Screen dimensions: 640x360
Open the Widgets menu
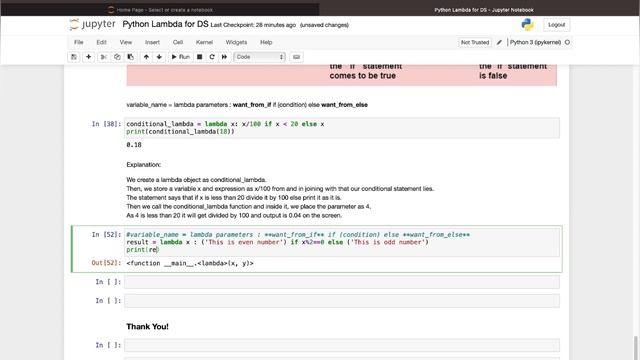pyautogui.click(x=236, y=42)
